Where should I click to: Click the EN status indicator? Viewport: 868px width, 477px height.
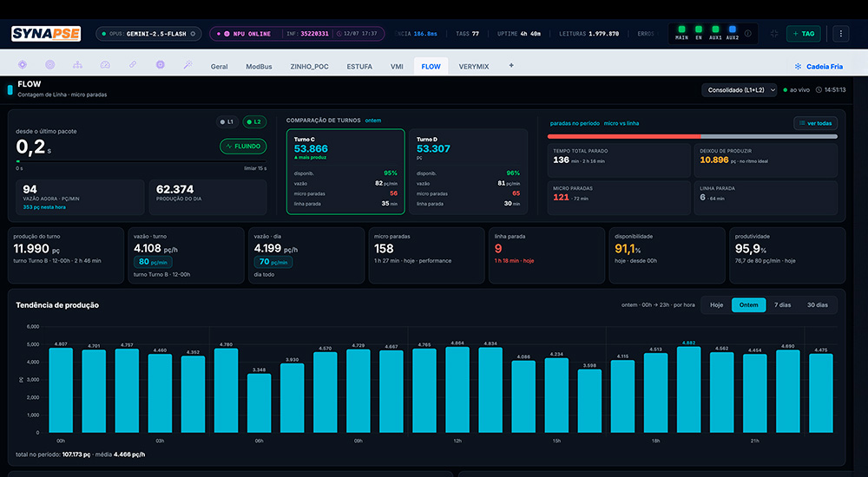click(x=699, y=33)
